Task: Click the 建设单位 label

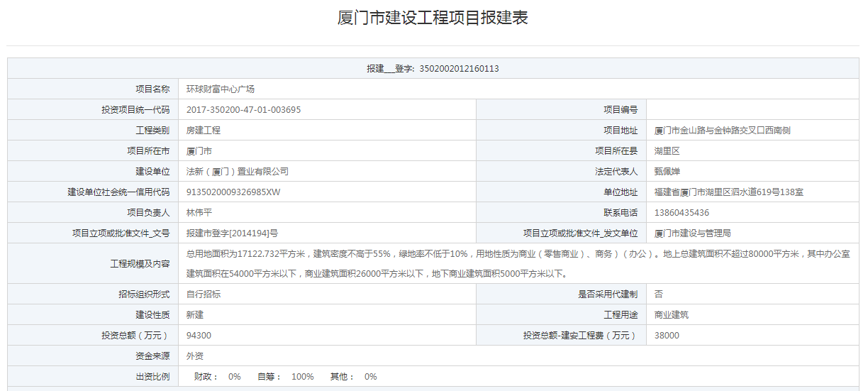Action: pos(152,172)
